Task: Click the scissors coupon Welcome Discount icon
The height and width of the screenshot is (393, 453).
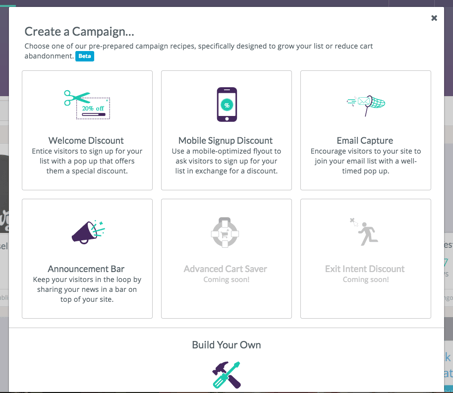Action: tap(87, 104)
